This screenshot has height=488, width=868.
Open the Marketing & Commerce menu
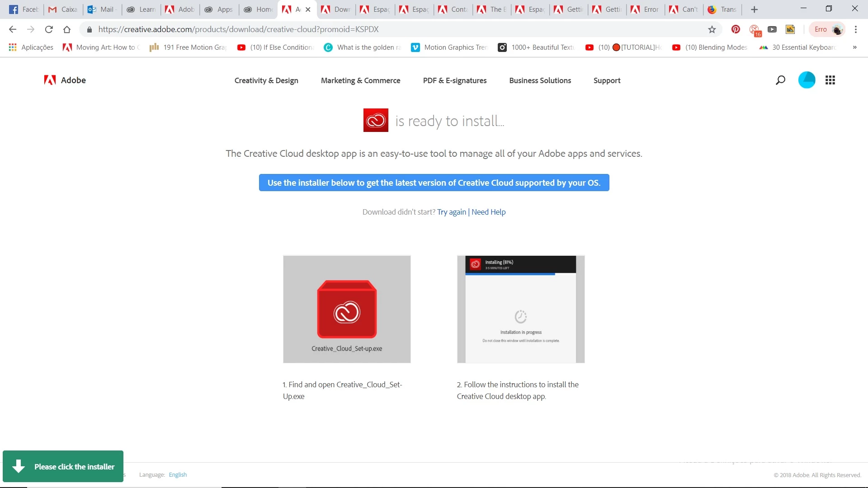(x=360, y=80)
